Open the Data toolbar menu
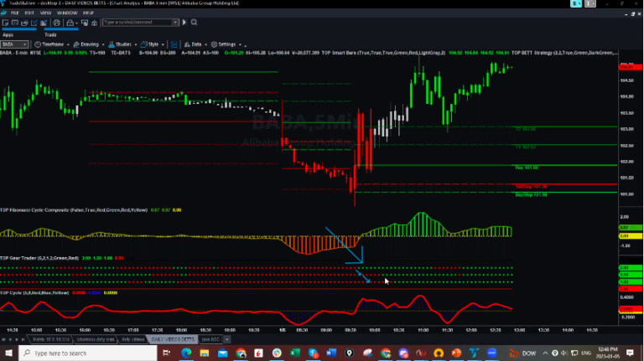This screenshot has height=361, width=644. point(195,44)
